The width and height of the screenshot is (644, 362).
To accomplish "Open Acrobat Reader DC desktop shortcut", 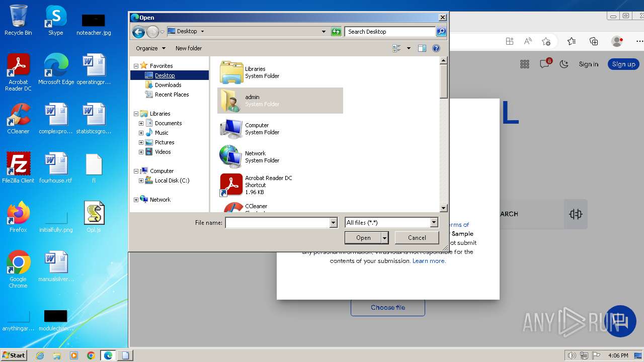I will click(x=18, y=72).
